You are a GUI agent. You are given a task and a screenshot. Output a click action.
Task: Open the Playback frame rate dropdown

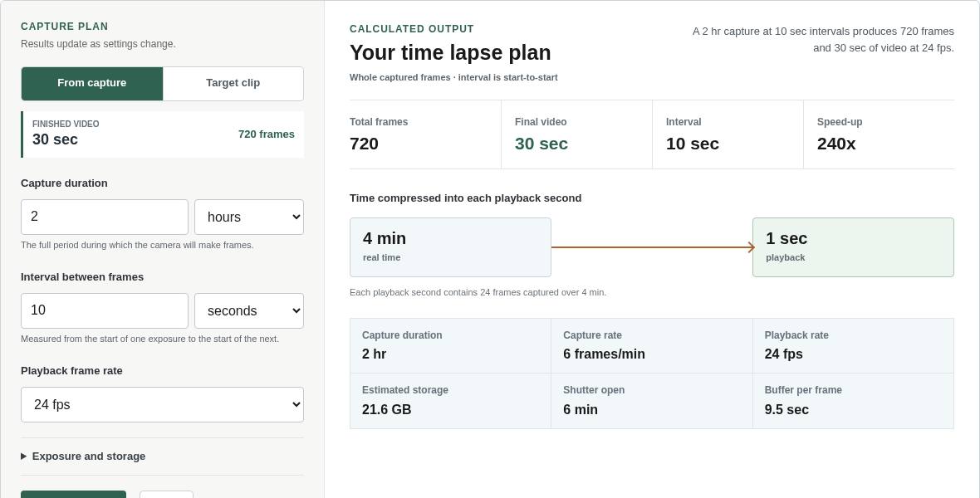point(163,404)
